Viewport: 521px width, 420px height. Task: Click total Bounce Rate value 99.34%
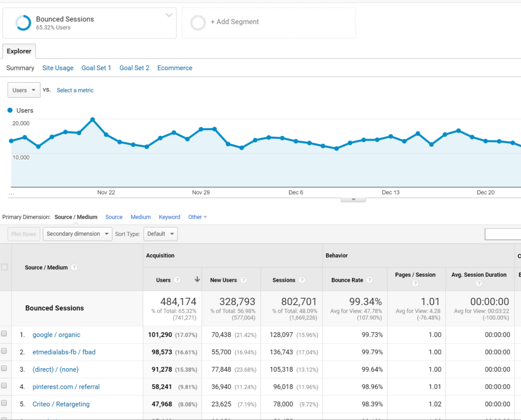(x=365, y=302)
